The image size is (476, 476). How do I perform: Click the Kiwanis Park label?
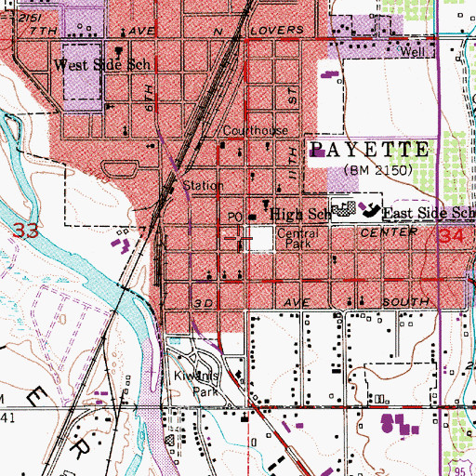(x=196, y=383)
